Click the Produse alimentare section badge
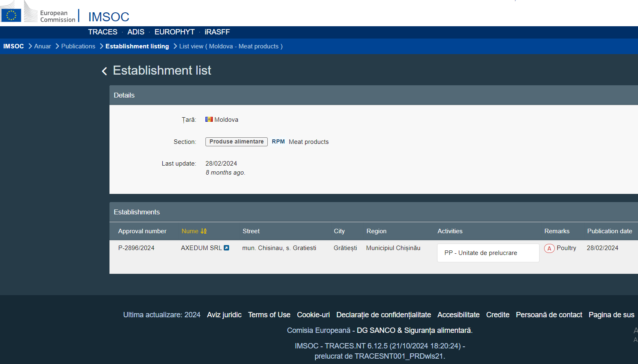 click(x=236, y=142)
